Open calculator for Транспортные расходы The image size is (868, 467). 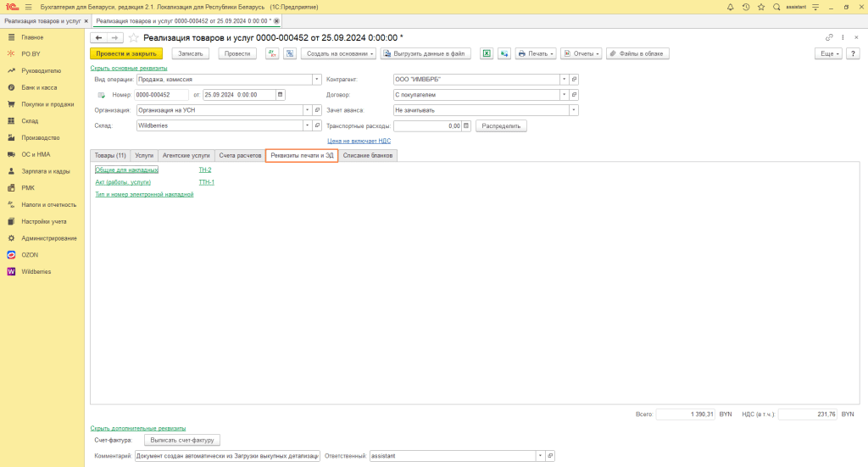466,125
